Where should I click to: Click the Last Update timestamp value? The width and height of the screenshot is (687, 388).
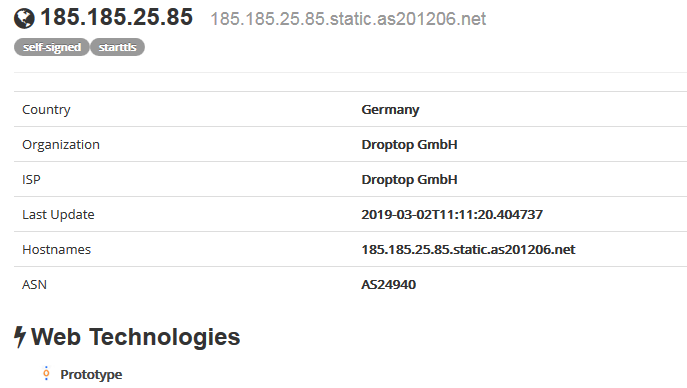452,215
